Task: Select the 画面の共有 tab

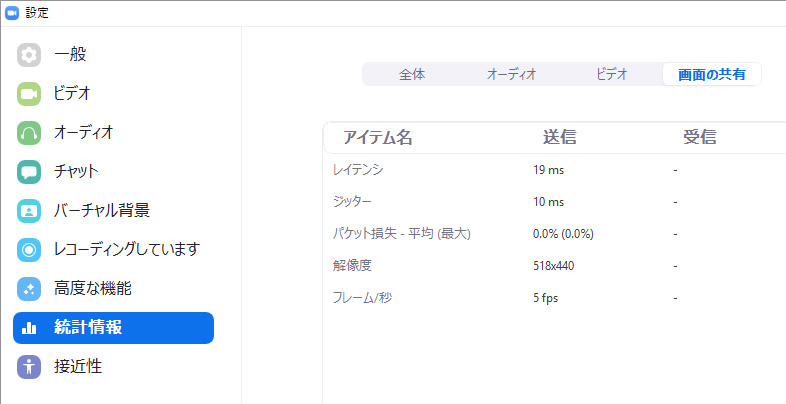Action: click(711, 74)
